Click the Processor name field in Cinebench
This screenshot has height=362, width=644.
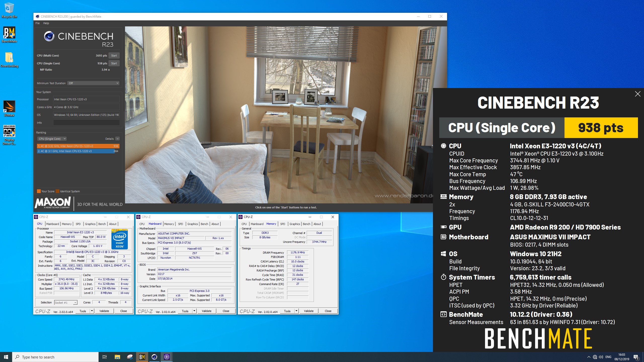tap(86, 99)
